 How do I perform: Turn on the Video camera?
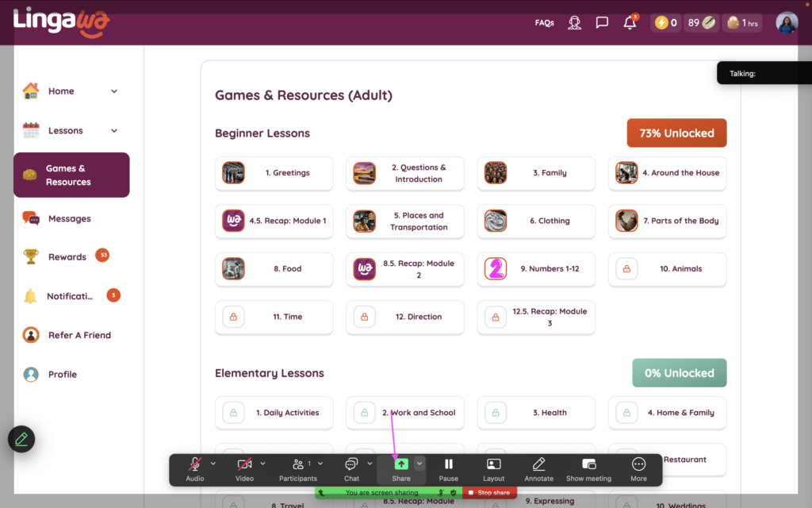pyautogui.click(x=244, y=468)
